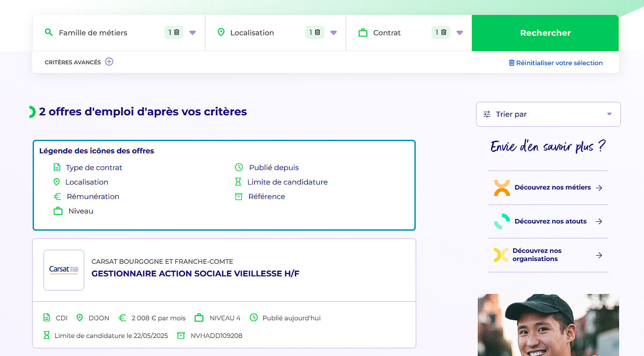The image size is (644, 356).
Task: Click the Légende des icônes des offres title
Action: click(96, 151)
